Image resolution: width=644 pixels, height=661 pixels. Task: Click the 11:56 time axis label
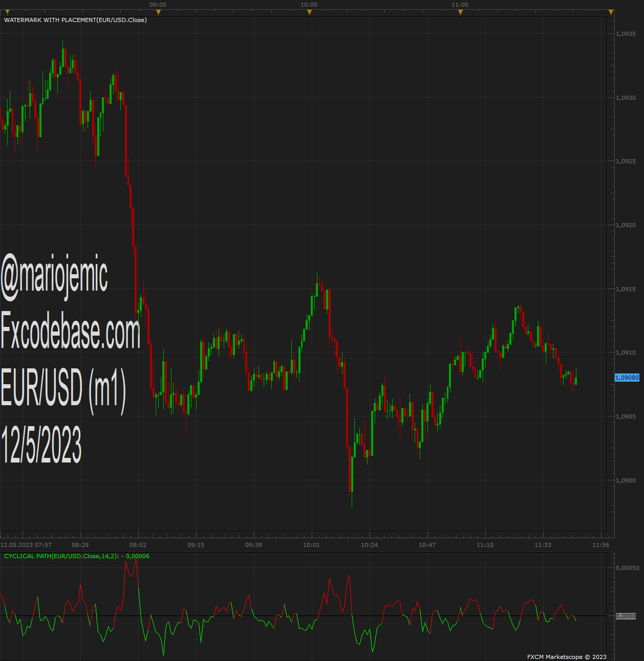pyautogui.click(x=600, y=545)
